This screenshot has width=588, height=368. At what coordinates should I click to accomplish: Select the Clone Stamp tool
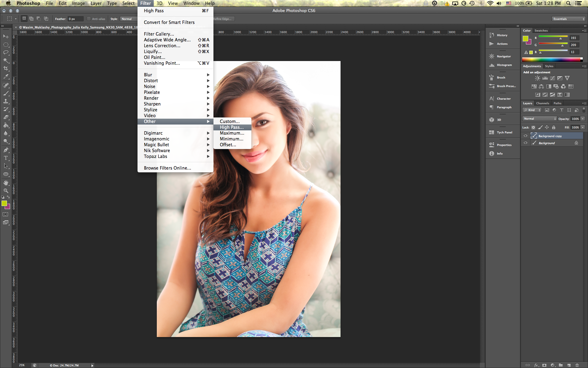(x=6, y=101)
